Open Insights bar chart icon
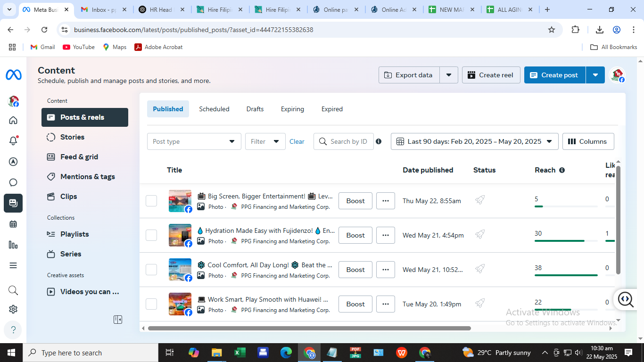The width and height of the screenshot is (644, 362). coord(13,245)
